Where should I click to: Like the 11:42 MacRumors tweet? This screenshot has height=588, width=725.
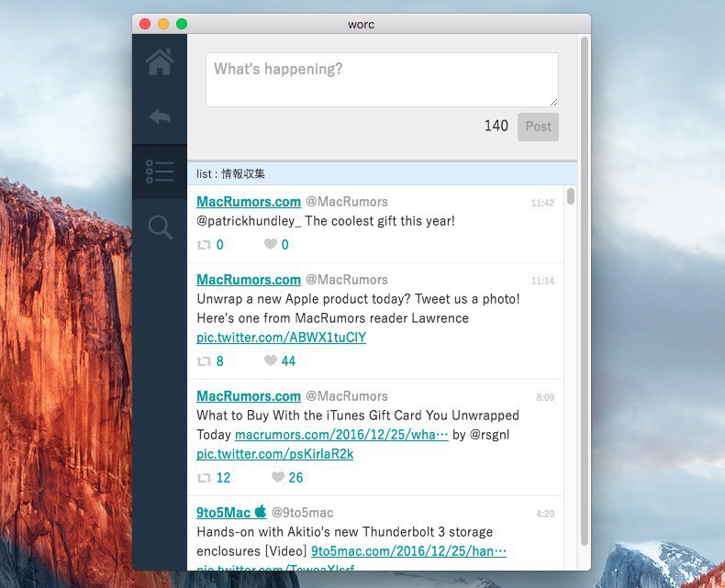(x=271, y=244)
